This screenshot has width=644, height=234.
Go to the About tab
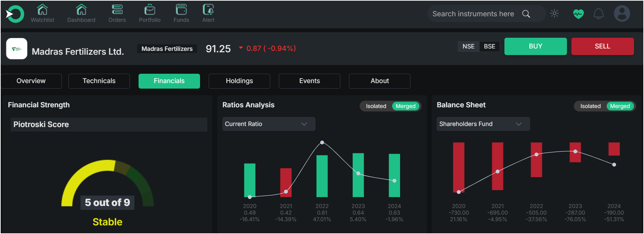(x=380, y=81)
